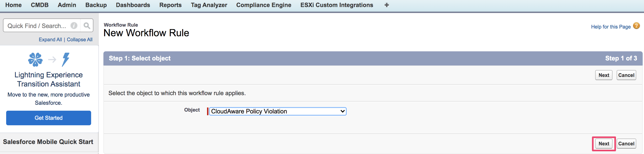Image resolution: width=644 pixels, height=154 pixels.
Task: Click the Get Started button
Action: point(48,118)
